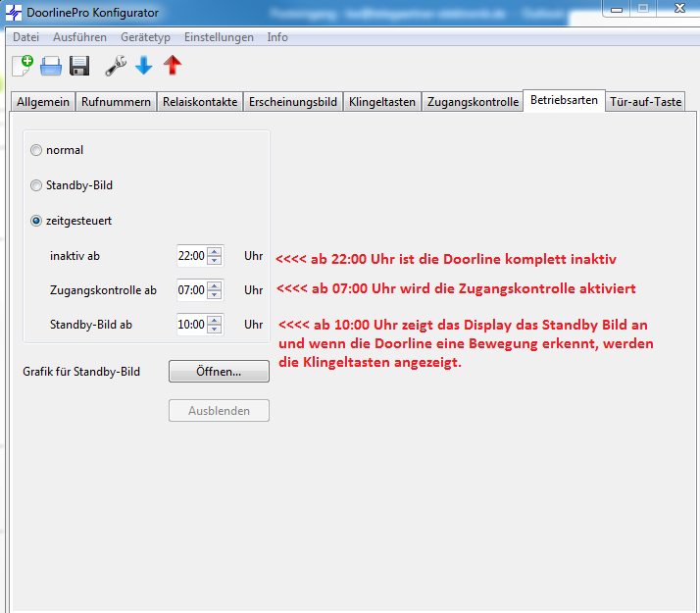Increase the Standby-Bild ab time
The width and height of the screenshot is (700, 613).
click(x=215, y=320)
